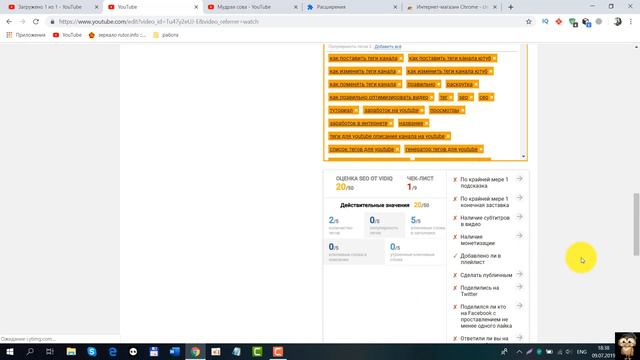
Task: Open the "зеркало rutor.info" bookmark
Action: pos(117,35)
